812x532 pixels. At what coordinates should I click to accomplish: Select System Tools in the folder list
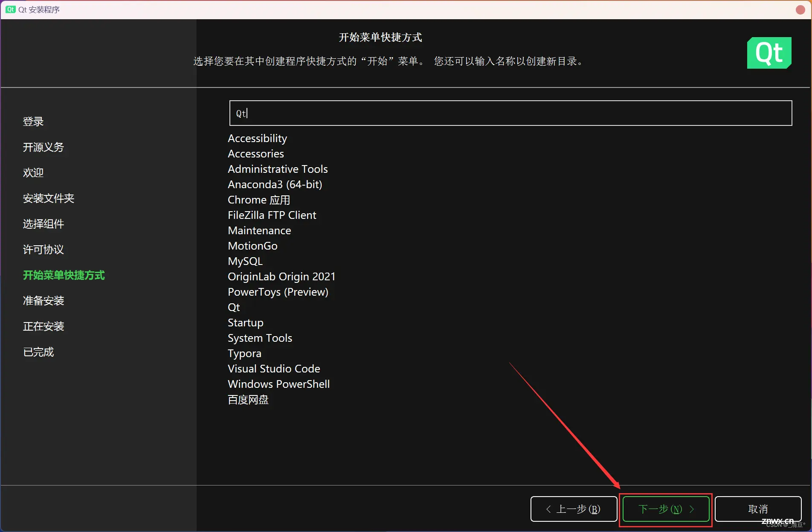[260, 338]
